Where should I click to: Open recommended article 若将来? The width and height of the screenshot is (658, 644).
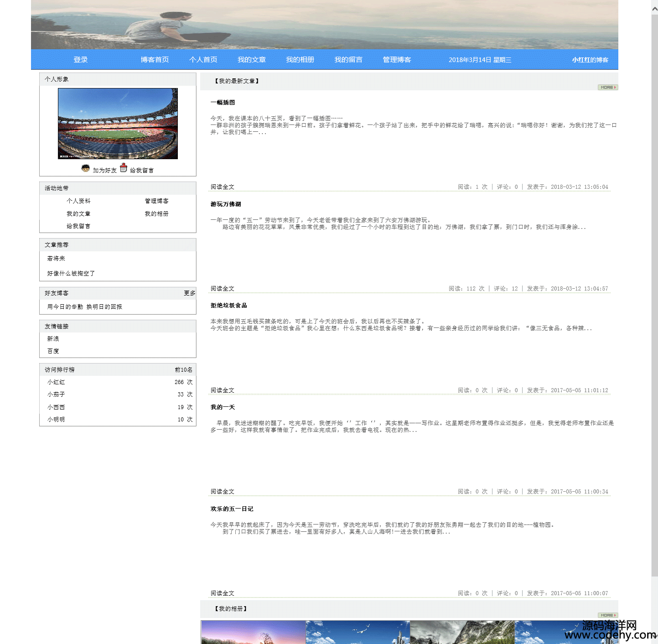(56, 259)
